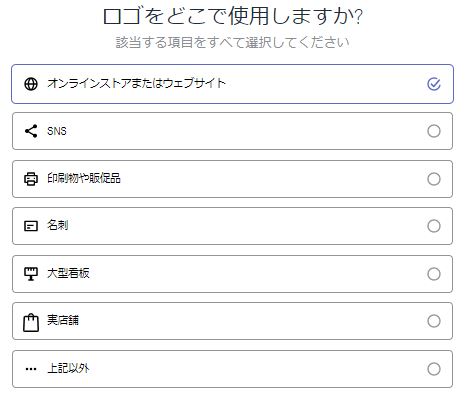Tick the 大型看板 selection circle
The width and height of the screenshot is (470, 403).
pyautogui.click(x=434, y=274)
